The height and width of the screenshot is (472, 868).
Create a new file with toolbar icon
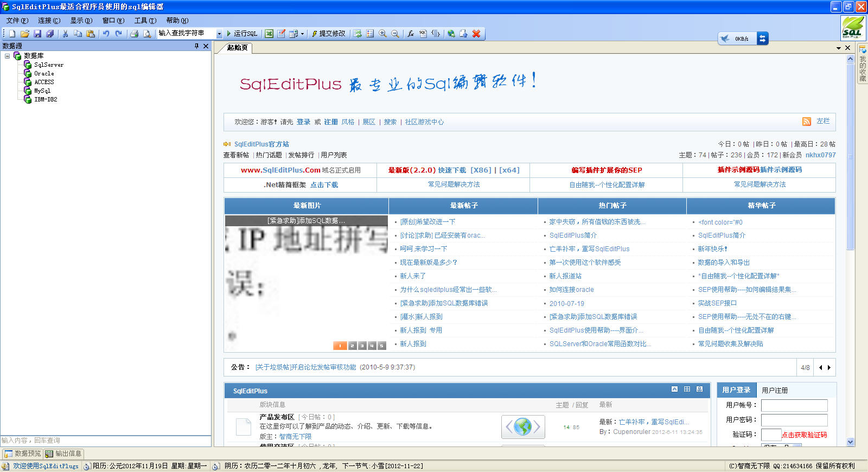pos(12,34)
